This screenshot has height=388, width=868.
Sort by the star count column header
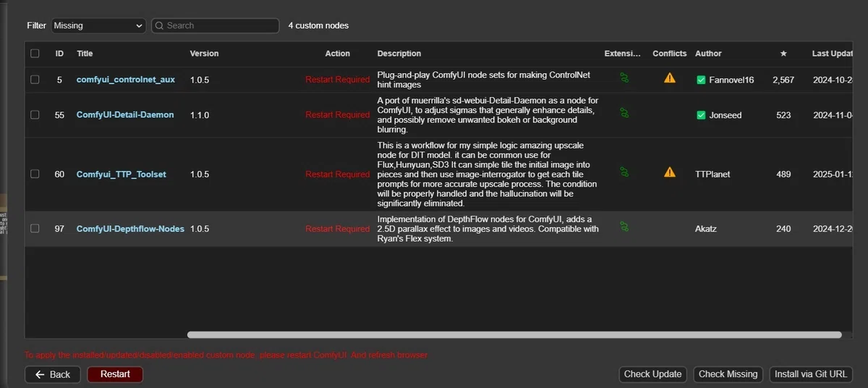coord(783,54)
